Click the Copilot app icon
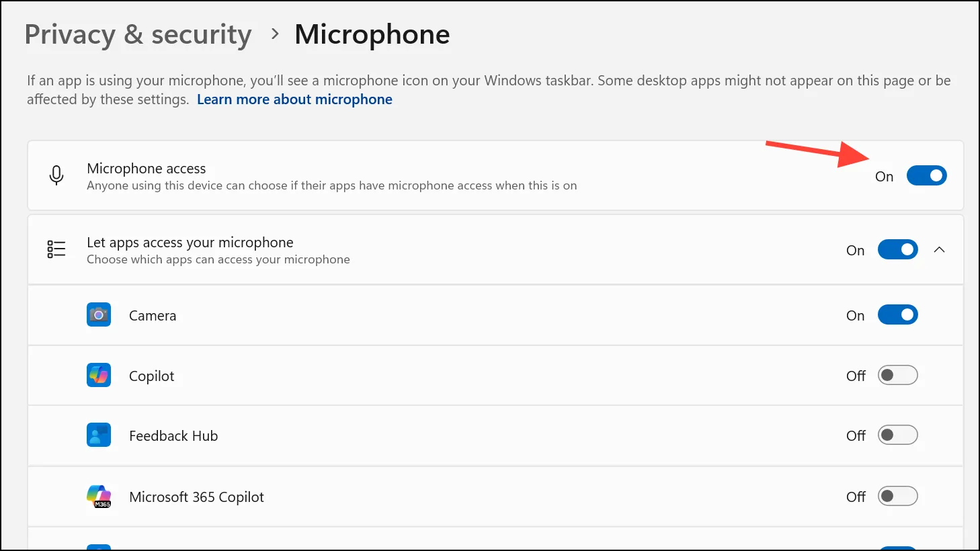The image size is (980, 551). [x=99, y=376]
